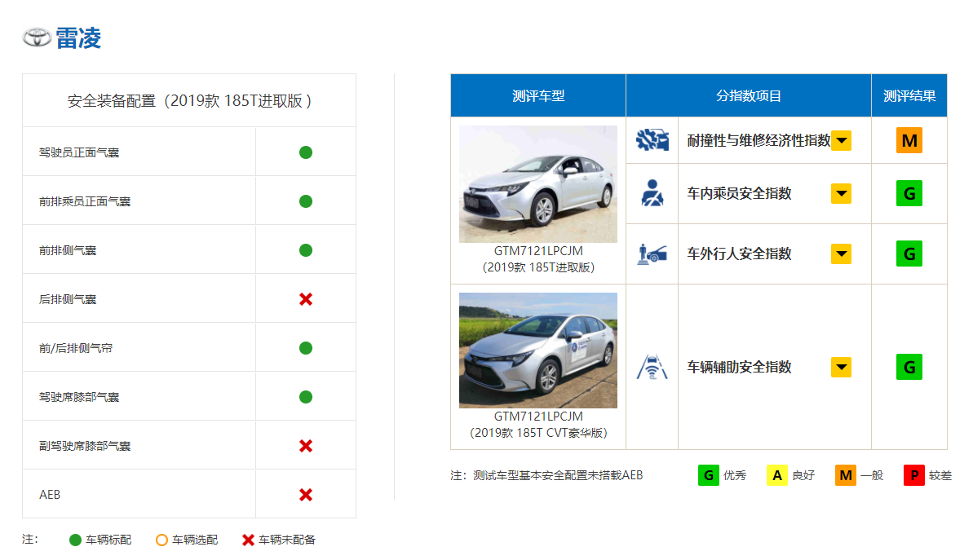The height and width of the screenshot is (560, 973).
Task: Click the yellow A 良好 legend swatch
Action: coord(777,475)
